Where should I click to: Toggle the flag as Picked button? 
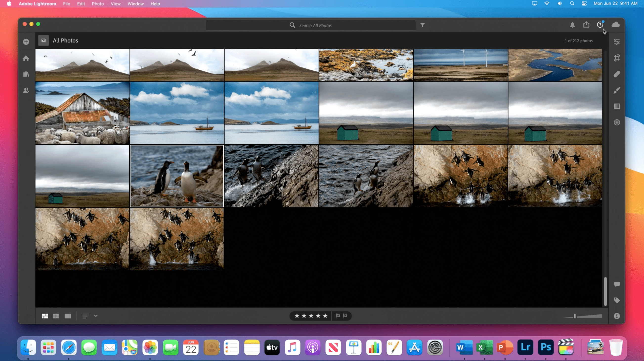[x=338, y=316]
